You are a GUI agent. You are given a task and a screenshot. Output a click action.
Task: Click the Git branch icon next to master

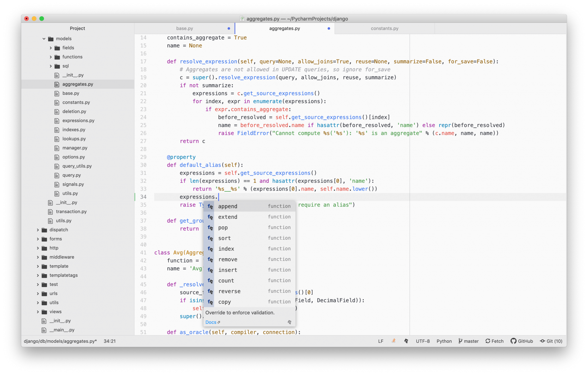(x=461, y=341)
